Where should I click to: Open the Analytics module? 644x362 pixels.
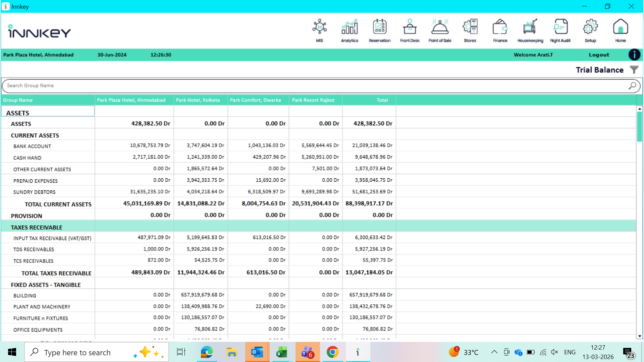(x=350, y=31)
